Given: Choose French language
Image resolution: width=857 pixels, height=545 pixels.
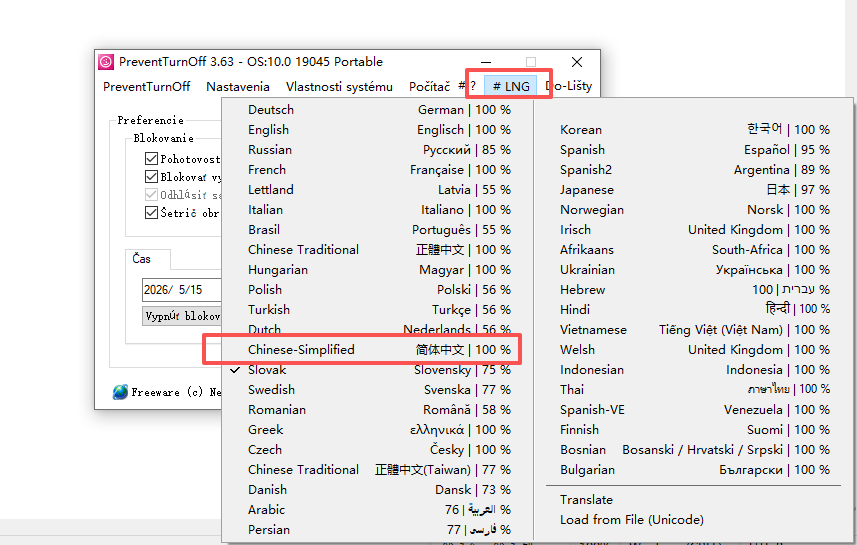Looking at the screenshot, I should click(x=377, y=169).
